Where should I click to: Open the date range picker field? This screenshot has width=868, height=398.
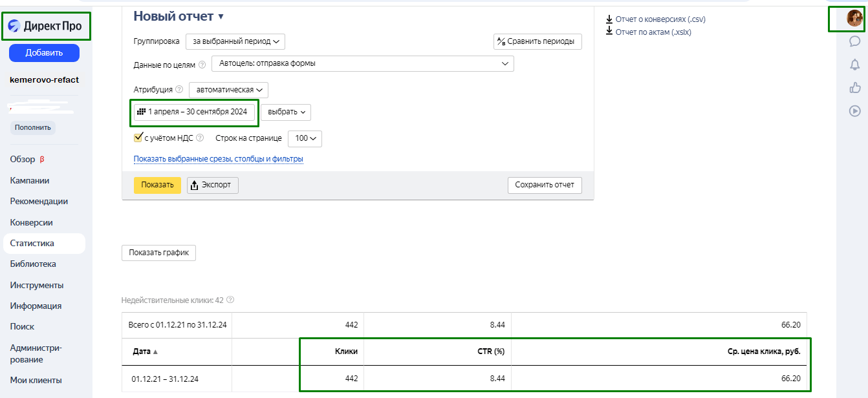(194, 112)
